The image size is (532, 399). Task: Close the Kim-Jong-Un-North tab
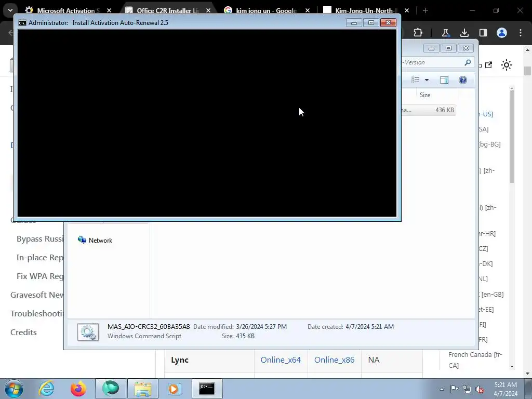coord(407,10)
